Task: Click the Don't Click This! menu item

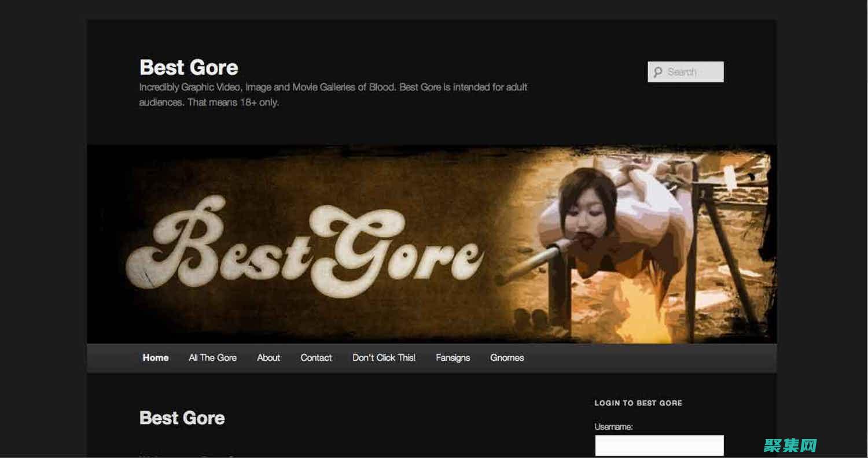Action: point(384,358)
